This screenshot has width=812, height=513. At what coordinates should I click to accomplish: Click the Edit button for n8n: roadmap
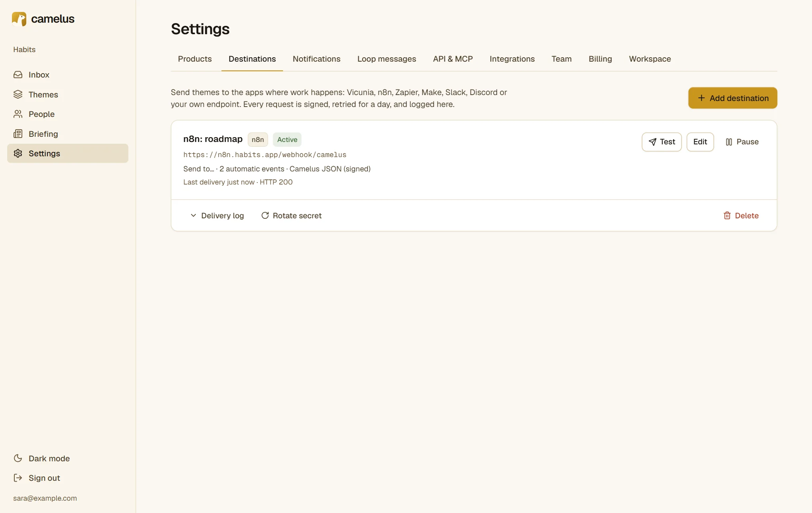click(x=700, y=142)
